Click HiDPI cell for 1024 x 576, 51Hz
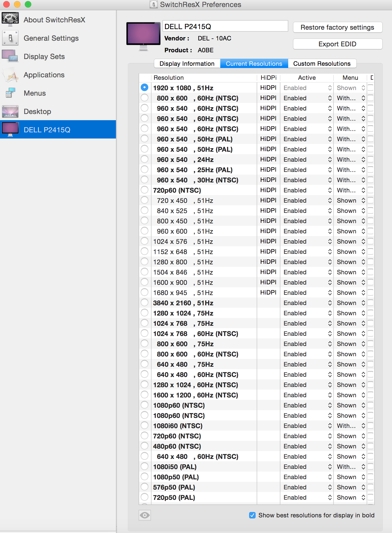This screenshot has width=392, height=533. tap(268, 241)
